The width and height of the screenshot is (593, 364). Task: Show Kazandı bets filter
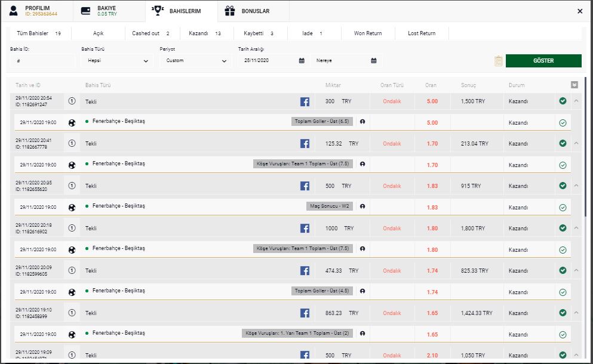tap(207, 33)
